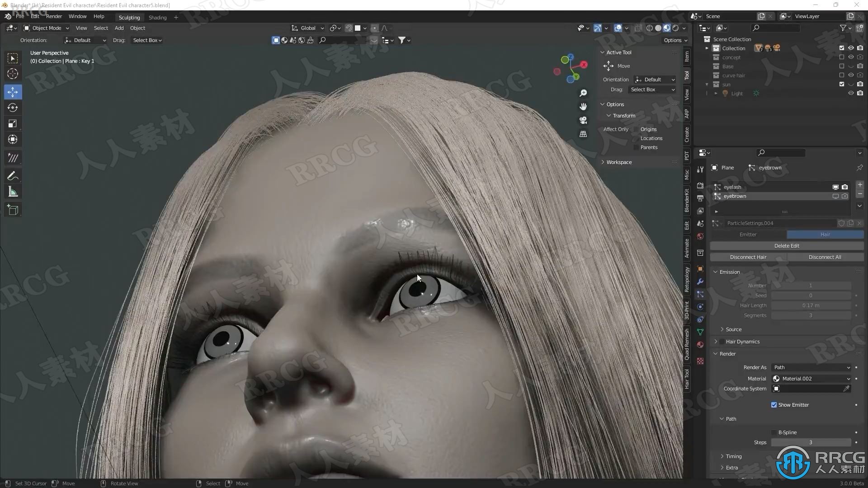Viewport: 868px width, 488px height.
Task: Click the Hair emitter tab
Action: pos(825,234)
